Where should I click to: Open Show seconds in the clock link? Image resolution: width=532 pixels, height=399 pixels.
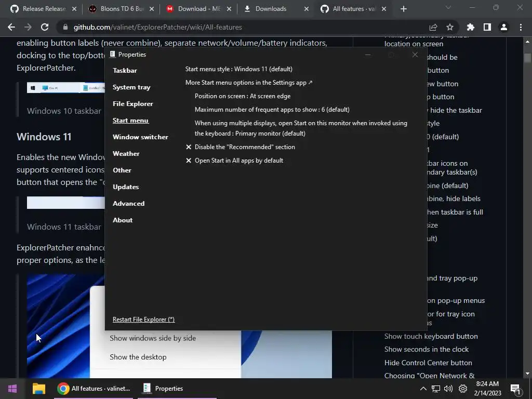click(x=426, y=349)
